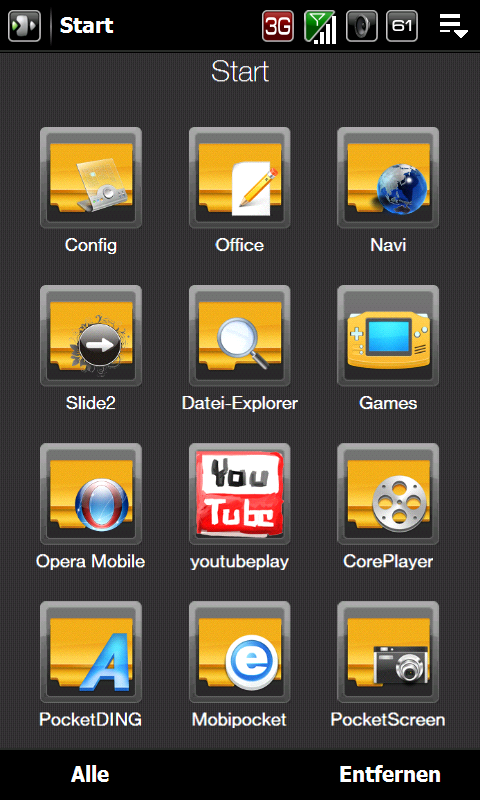Open the Slide2 arrow icon
This screenshot has width=480, height=800.
pos(91,336)
